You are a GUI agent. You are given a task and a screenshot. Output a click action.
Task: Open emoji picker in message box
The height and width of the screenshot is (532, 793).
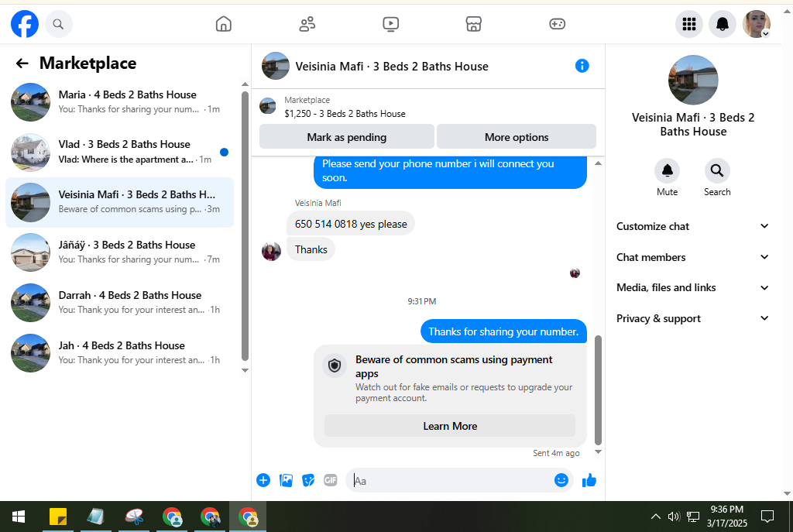[x=561, y=480]
